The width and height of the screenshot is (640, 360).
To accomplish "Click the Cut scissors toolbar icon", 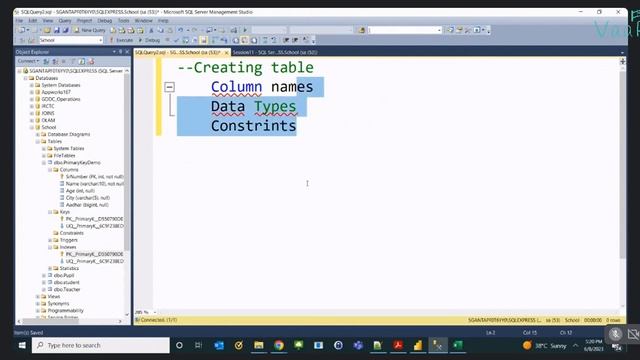I will [x=151, y=30].
